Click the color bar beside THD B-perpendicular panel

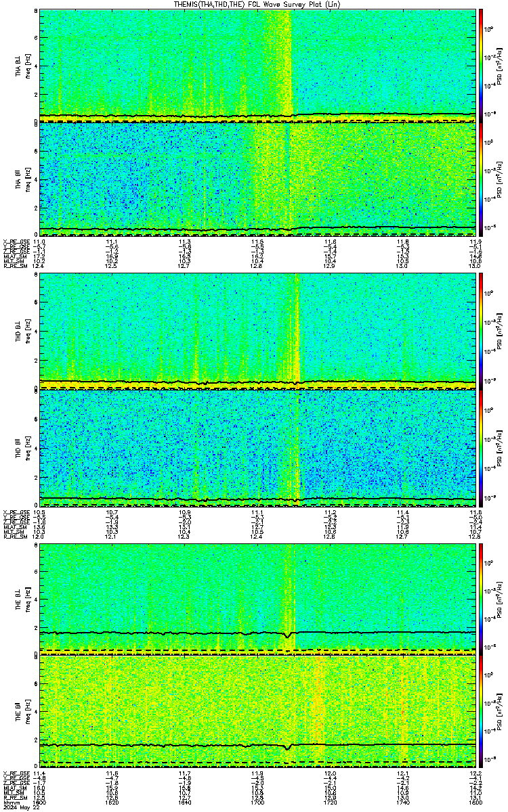click(x=481, y=331)
